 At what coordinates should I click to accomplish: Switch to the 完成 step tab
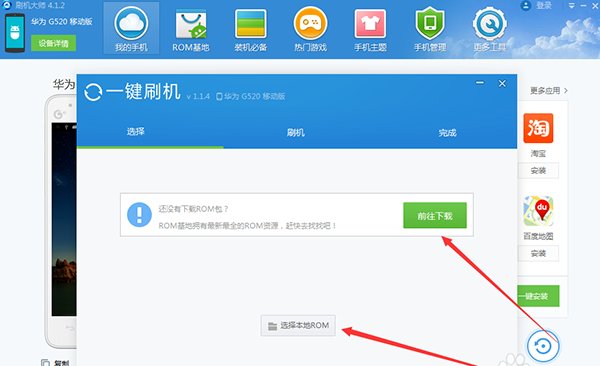(x=447, y=133)
